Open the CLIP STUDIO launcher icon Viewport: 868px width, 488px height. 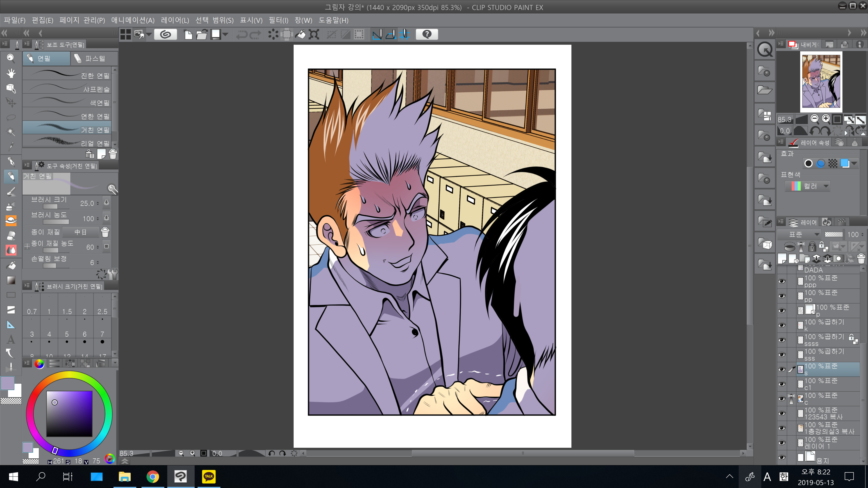[x=166, y=34]
